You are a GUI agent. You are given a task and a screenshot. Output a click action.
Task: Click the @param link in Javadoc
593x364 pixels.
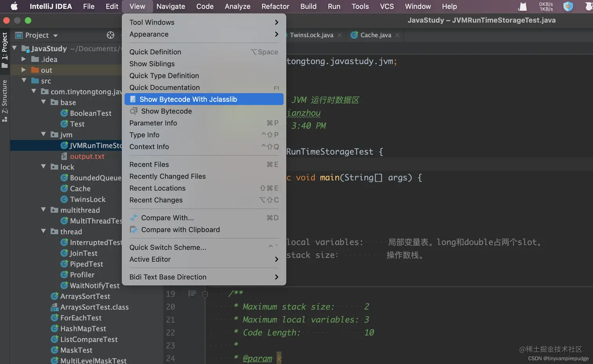[257, 358]
